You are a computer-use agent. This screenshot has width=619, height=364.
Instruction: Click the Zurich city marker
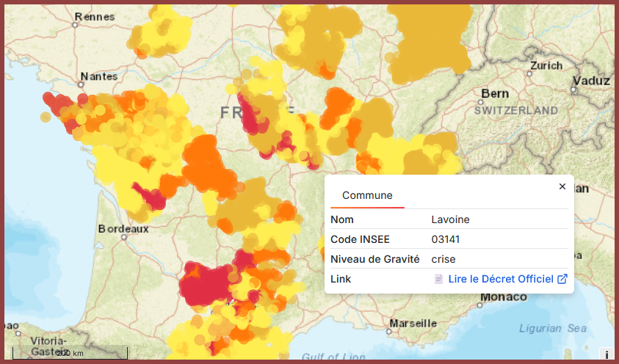(x=529, y=73)
